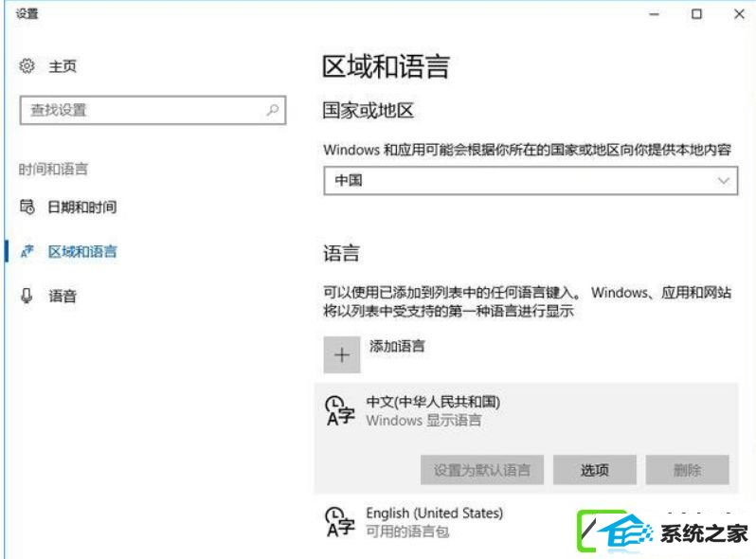Click the microphone speech icon

click(27, 296)
